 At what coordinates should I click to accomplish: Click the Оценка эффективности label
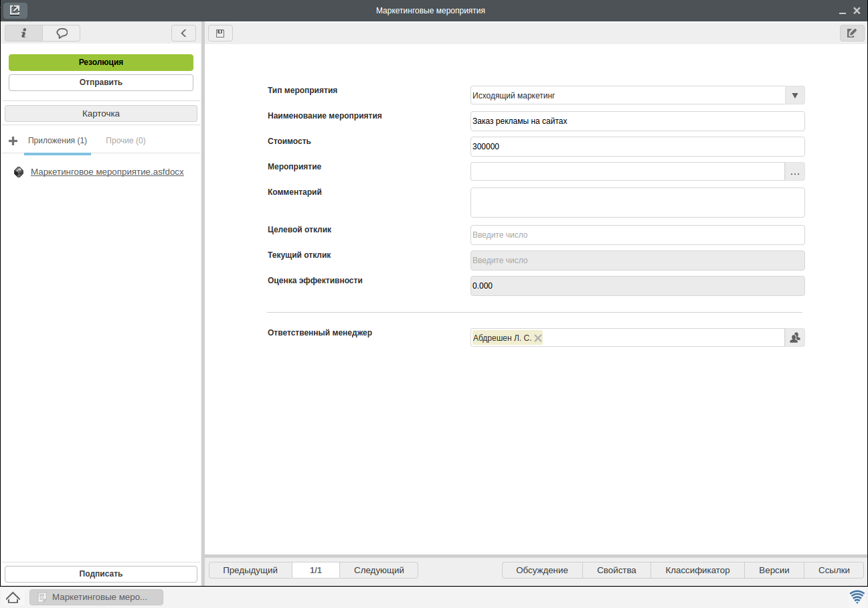pyautogui.click(x=315, y=281)
